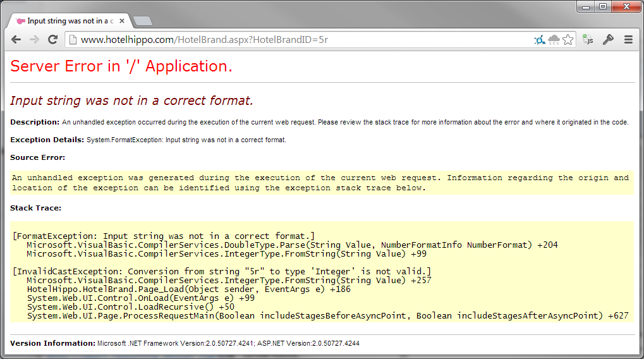
Task: Close the browser window
Action: 626,6
